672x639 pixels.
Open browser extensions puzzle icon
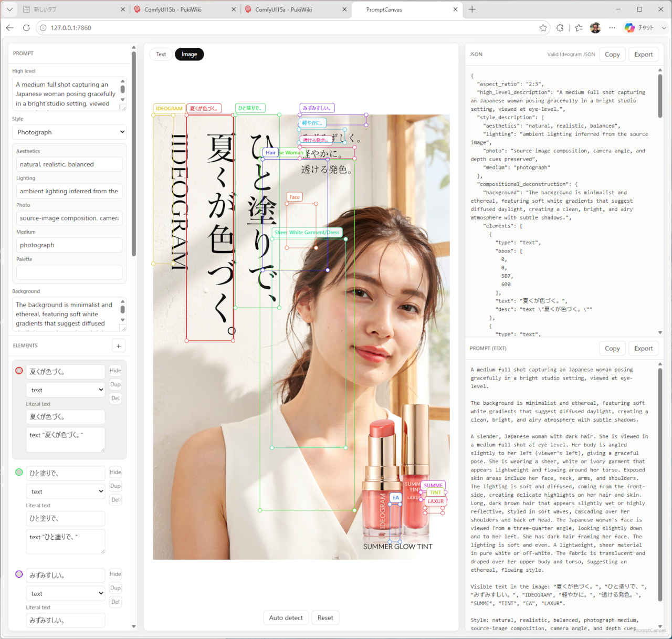click(560, 28)
